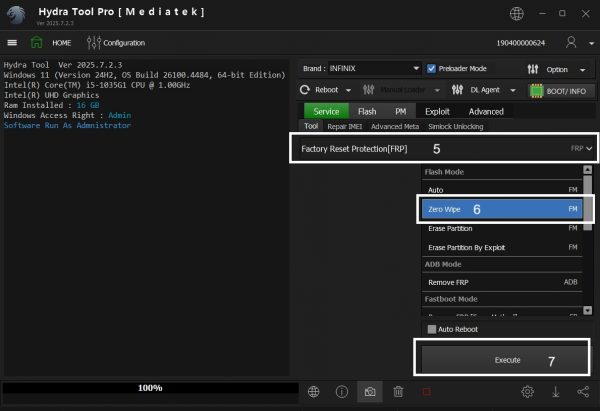Click the Reboot circular arrow icon

(305, 90)
